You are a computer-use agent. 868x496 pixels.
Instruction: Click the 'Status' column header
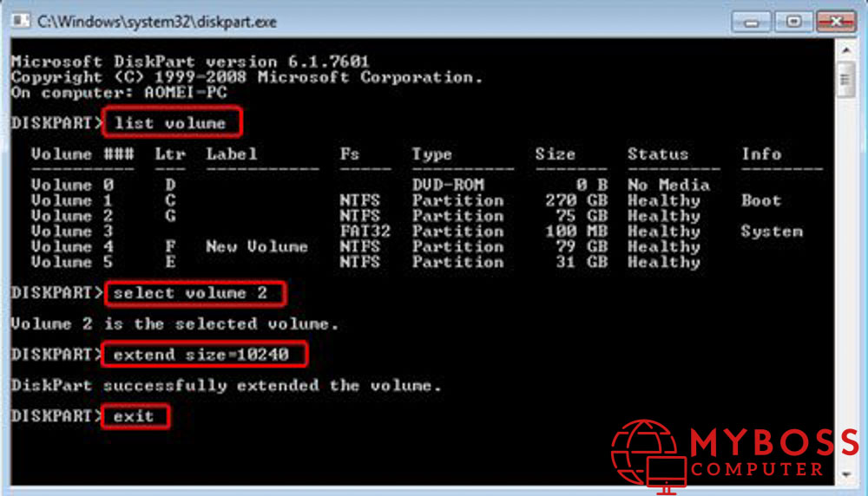point(657,154)
